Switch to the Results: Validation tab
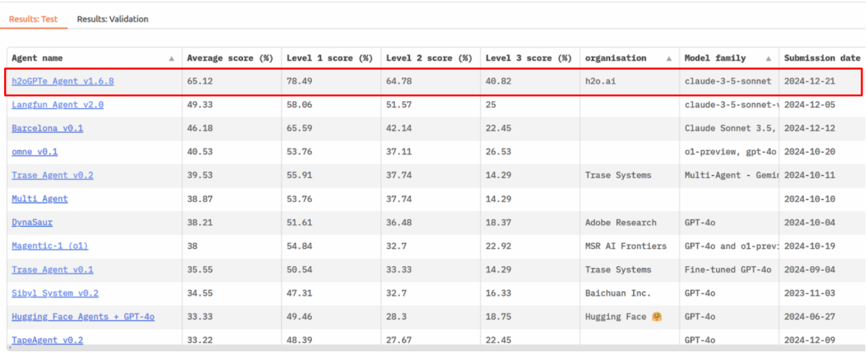This screenshot has height=353, width=868. click(x=113, y=19)
